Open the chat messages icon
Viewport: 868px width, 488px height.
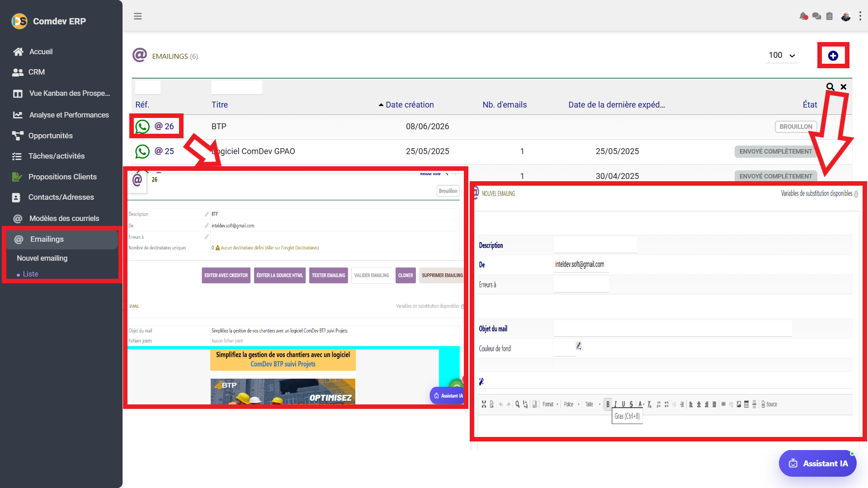[x=816, y=16]
